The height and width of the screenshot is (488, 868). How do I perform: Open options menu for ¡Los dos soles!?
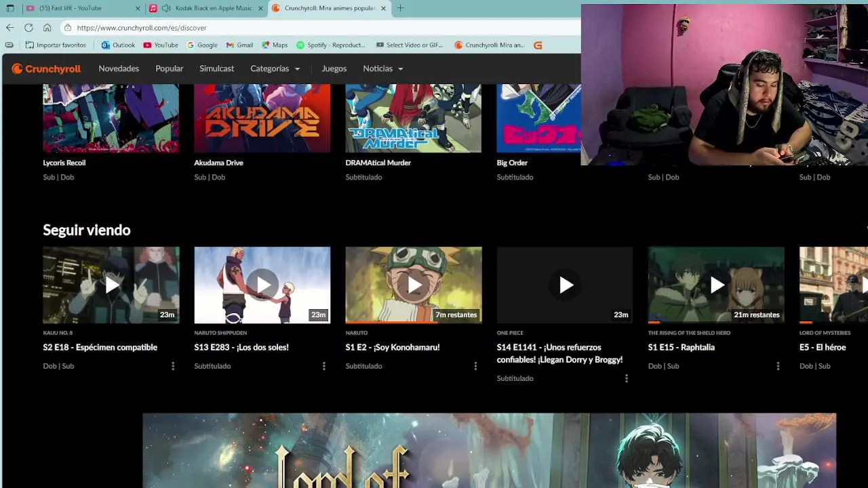(x=324, y=366)
